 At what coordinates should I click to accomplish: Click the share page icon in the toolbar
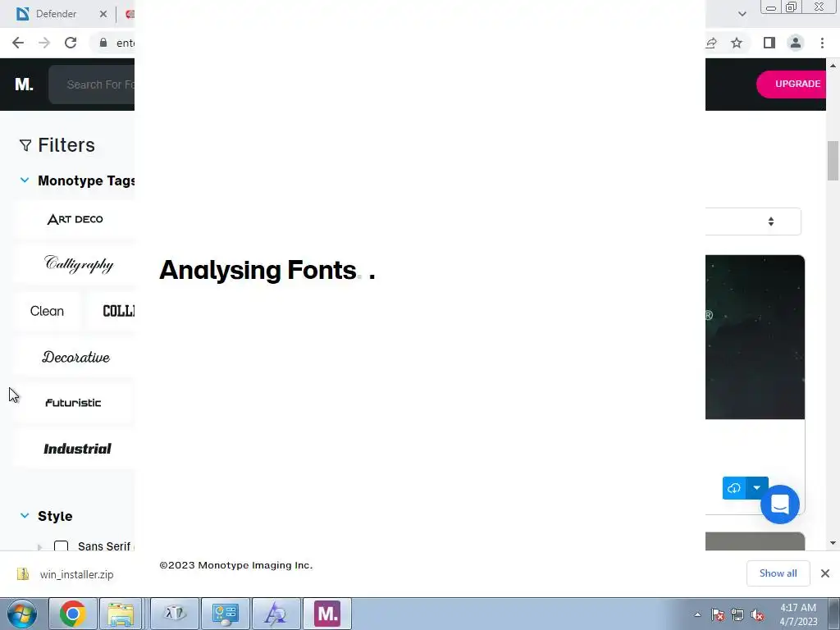[x=711, y=43]
